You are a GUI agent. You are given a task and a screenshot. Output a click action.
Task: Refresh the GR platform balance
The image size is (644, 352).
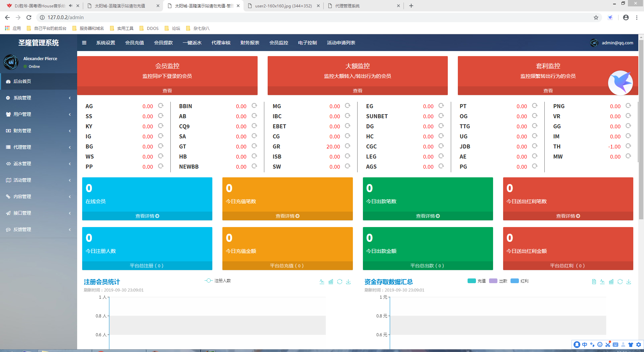348,146
